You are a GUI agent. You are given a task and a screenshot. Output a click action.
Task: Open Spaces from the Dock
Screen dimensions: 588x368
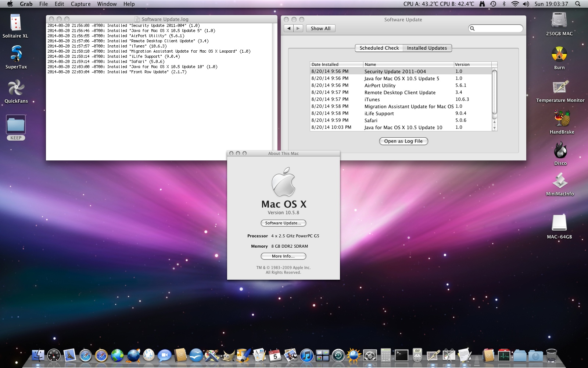pos(322,355)
